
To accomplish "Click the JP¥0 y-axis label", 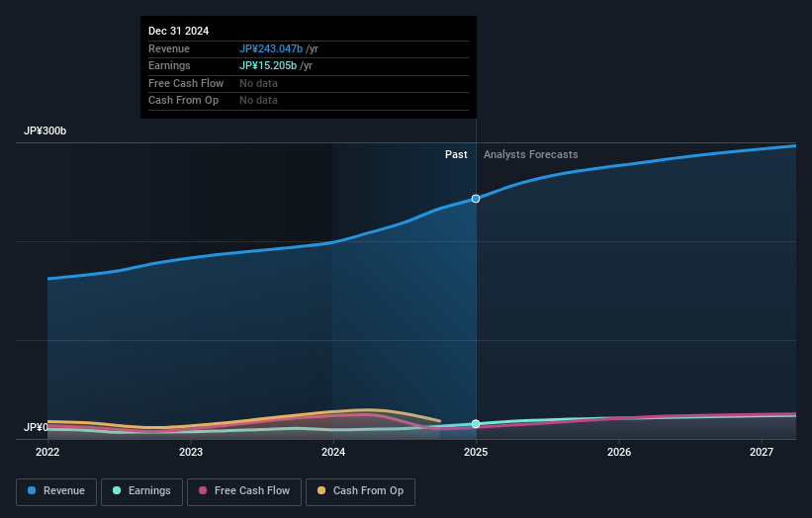I will (x=36, y=427).
